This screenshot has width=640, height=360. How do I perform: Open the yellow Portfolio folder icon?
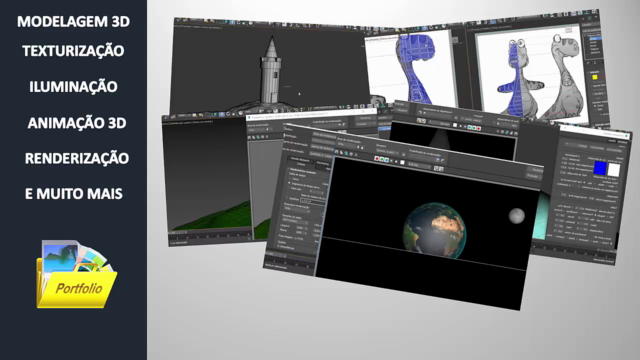[76, 274]
